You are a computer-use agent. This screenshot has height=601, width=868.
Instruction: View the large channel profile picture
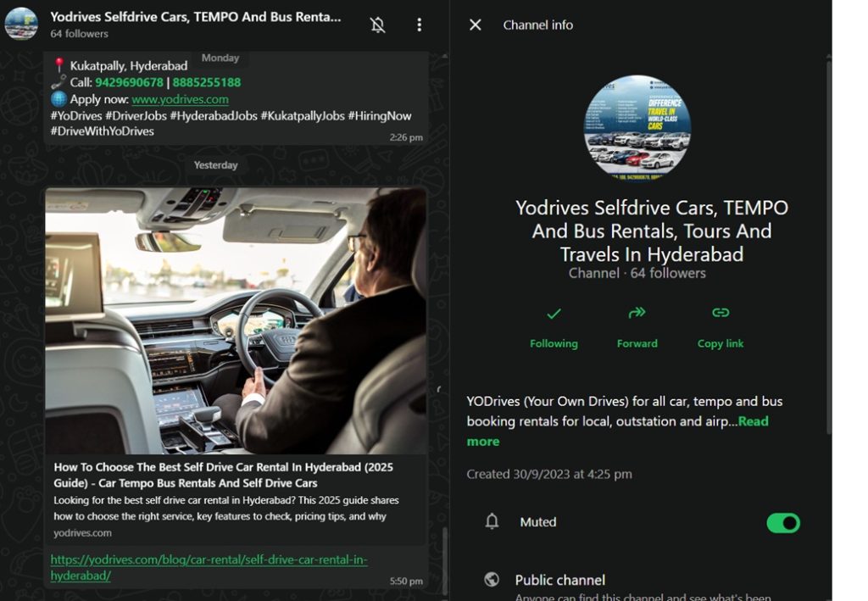coord(637,128)
